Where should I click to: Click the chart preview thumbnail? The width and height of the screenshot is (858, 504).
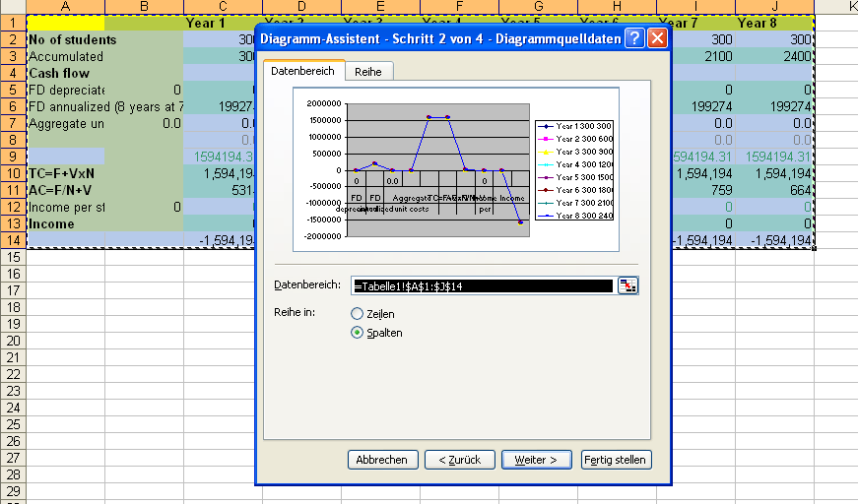click(x=456, y=169)
